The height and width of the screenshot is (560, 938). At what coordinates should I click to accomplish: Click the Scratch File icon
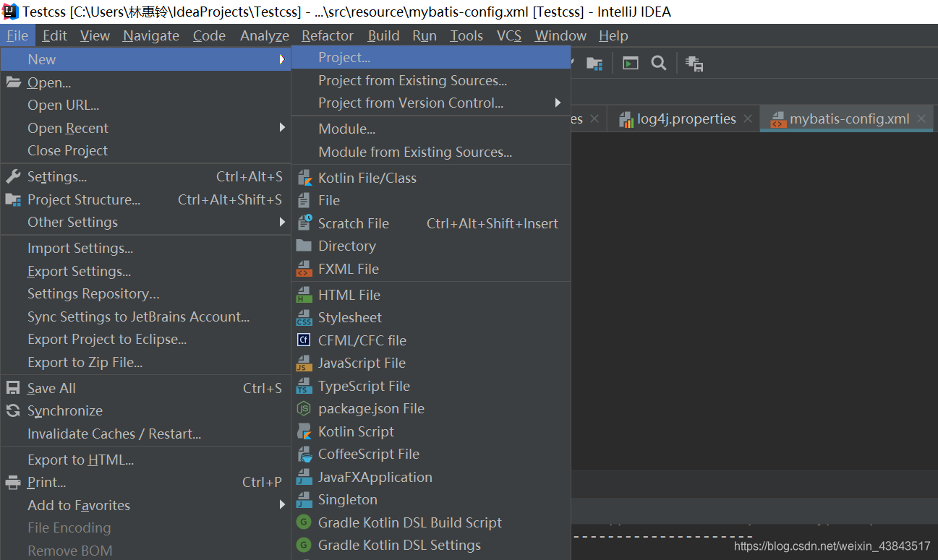[304, 223]
